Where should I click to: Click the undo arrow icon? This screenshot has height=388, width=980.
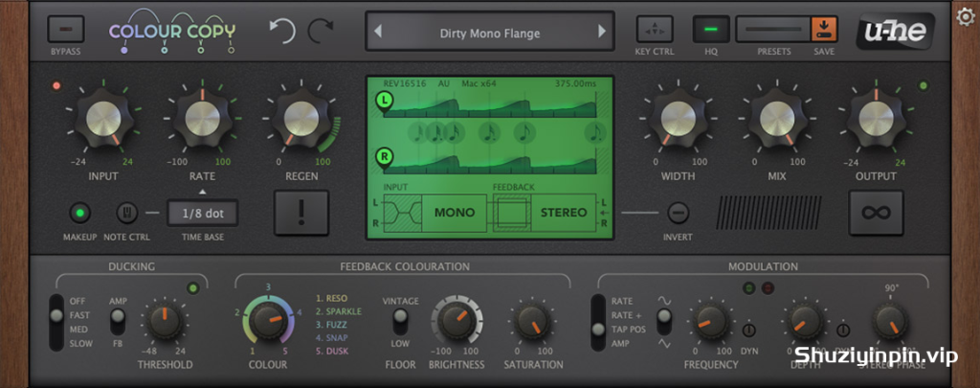[282, 30]
